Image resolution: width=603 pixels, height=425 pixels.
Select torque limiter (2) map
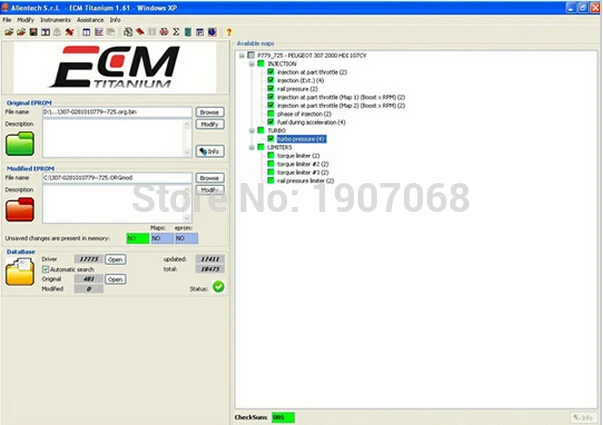coord(298,155)
